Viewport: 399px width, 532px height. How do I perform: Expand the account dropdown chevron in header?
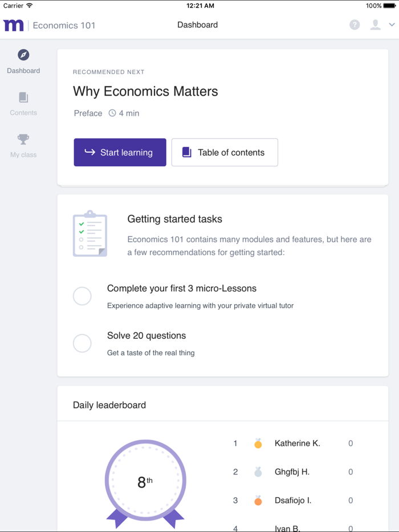point(391,25)
